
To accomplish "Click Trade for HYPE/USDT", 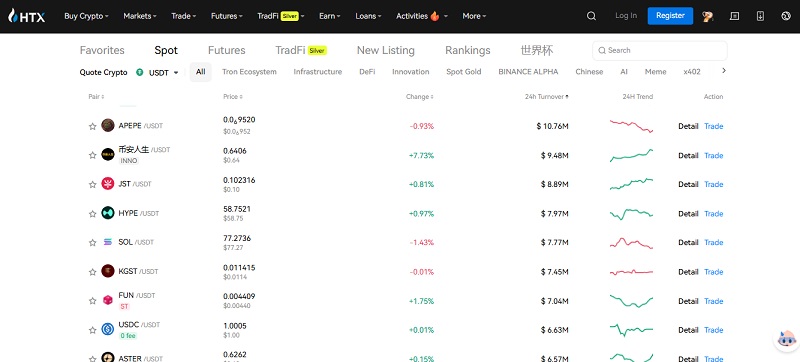I will [714, 214].
